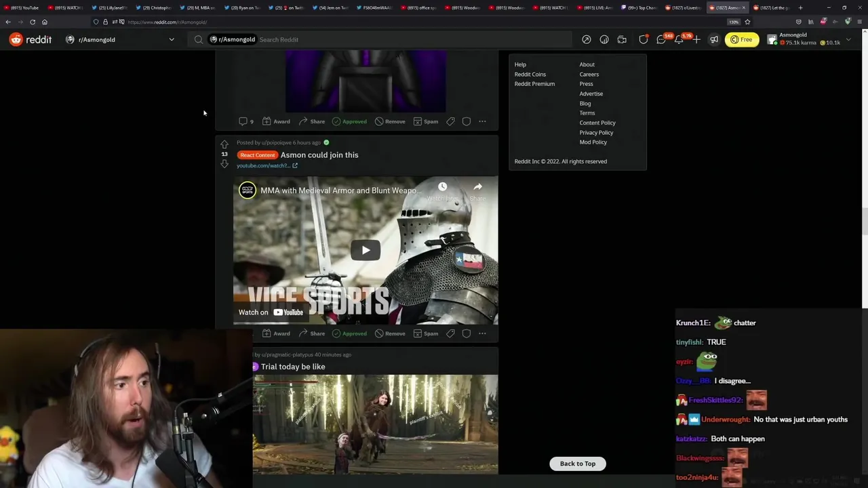
Task: Remove the top post above 'Asmon could join this'
Action: click(390, 121)
